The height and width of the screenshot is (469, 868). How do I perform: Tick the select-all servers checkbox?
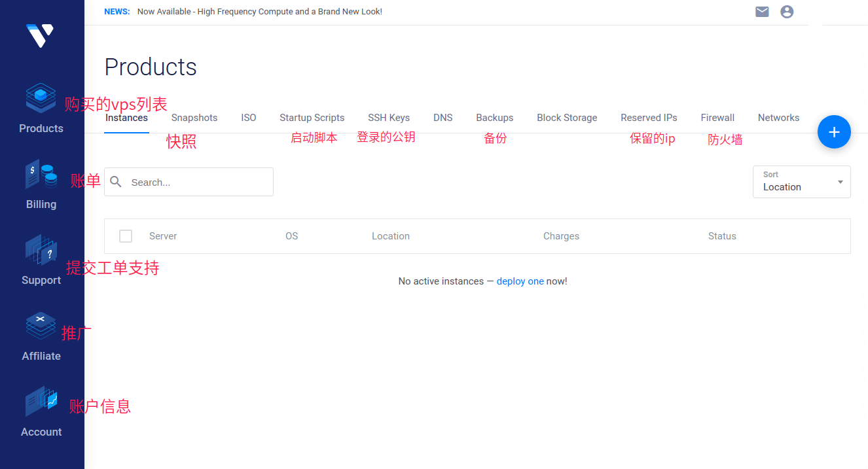tap(126, 236)
